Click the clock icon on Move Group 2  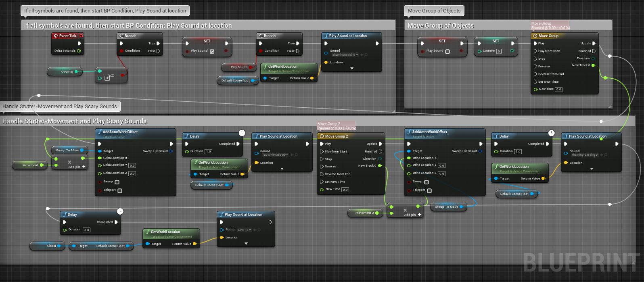pyautogui.click(x=322, y=136)
